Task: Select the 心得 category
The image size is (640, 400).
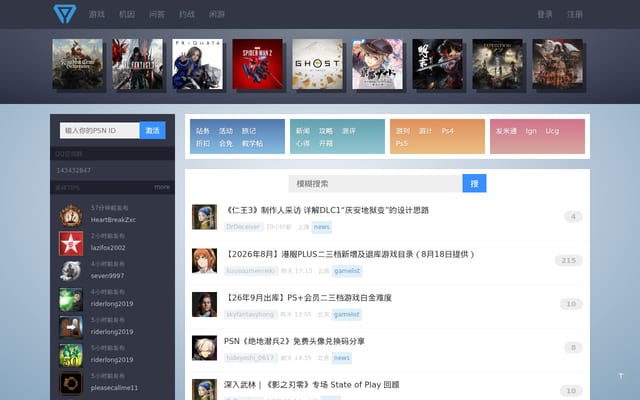Action: tap(303, 144)
